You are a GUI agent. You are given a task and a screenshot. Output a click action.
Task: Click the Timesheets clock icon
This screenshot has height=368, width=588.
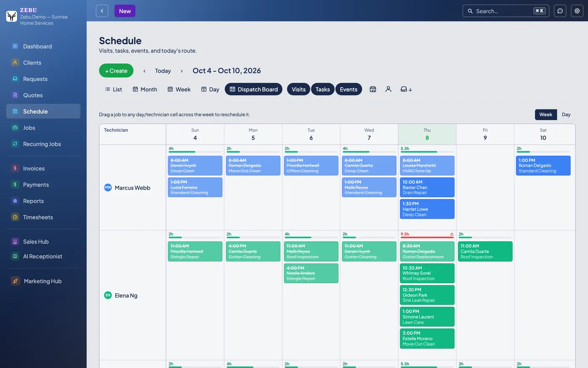point(15,217)
